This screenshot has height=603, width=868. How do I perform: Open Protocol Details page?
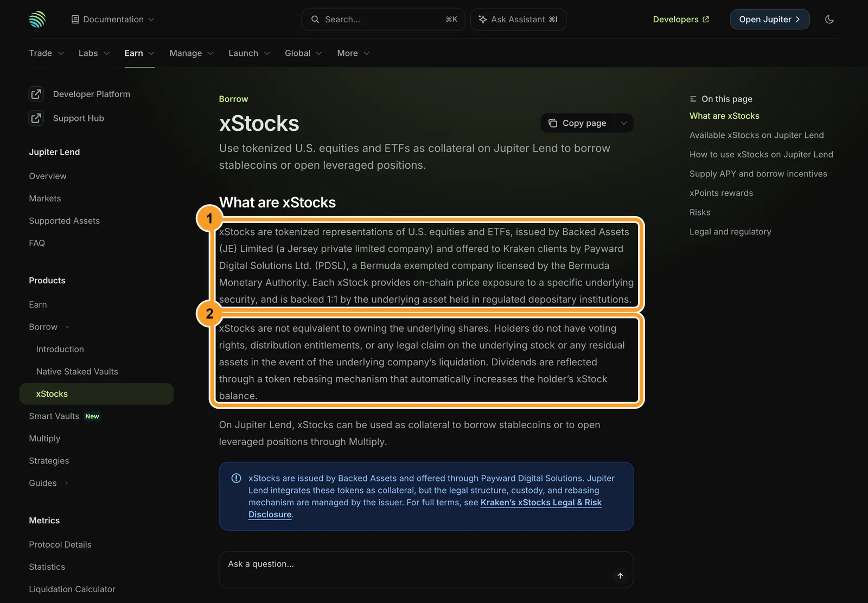(60, 544)
